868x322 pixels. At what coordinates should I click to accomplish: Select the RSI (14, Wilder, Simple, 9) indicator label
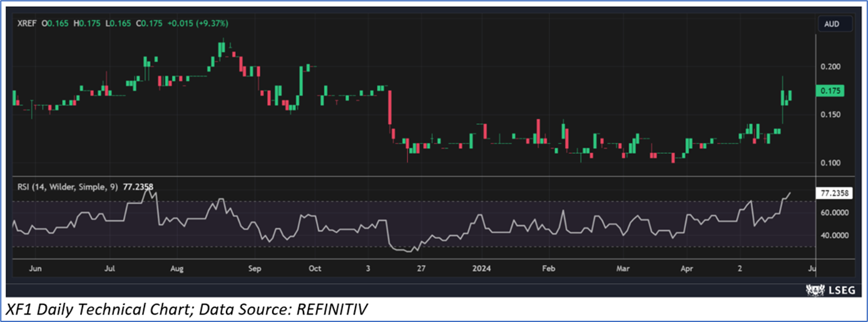[x=68, y=186]
